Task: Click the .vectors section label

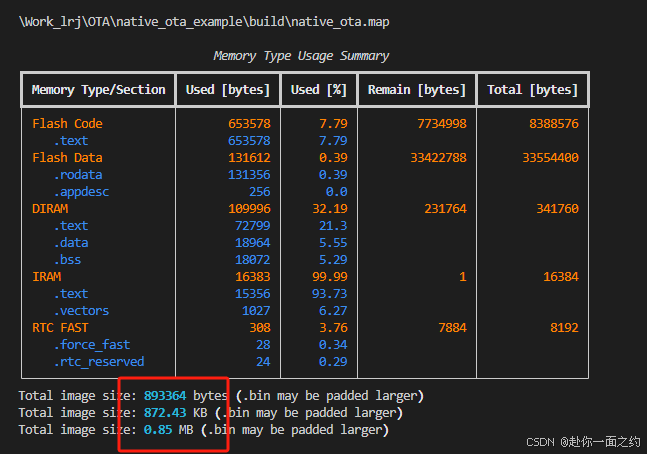Action: pos(81,311)
